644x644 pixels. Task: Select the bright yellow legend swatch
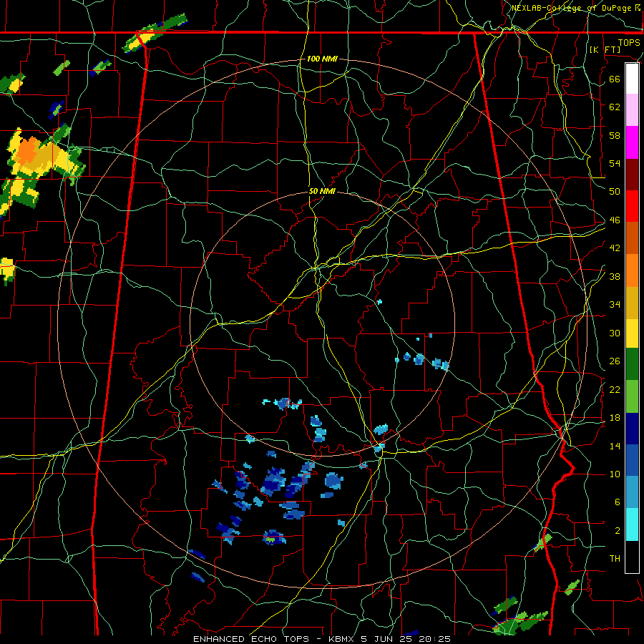(x=632, y=333)
